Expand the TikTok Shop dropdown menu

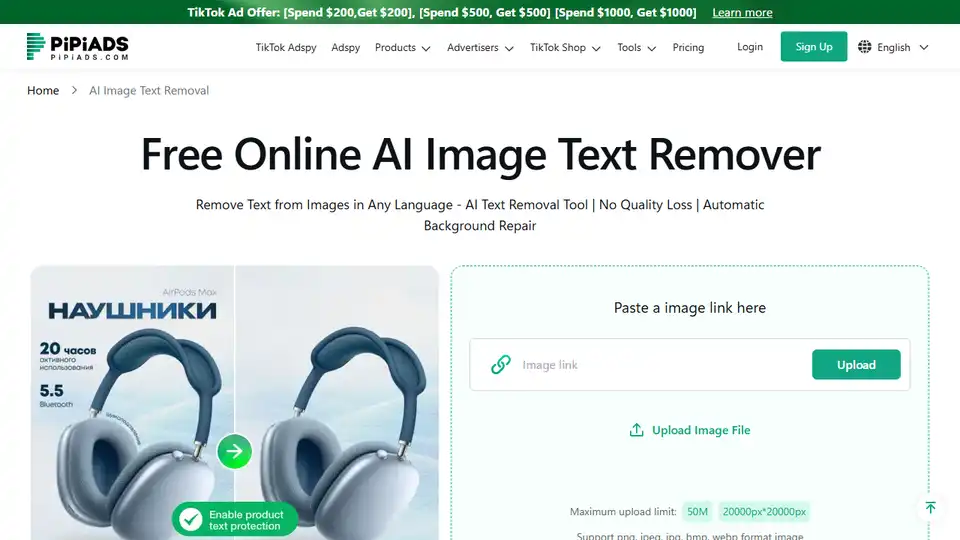565,47
